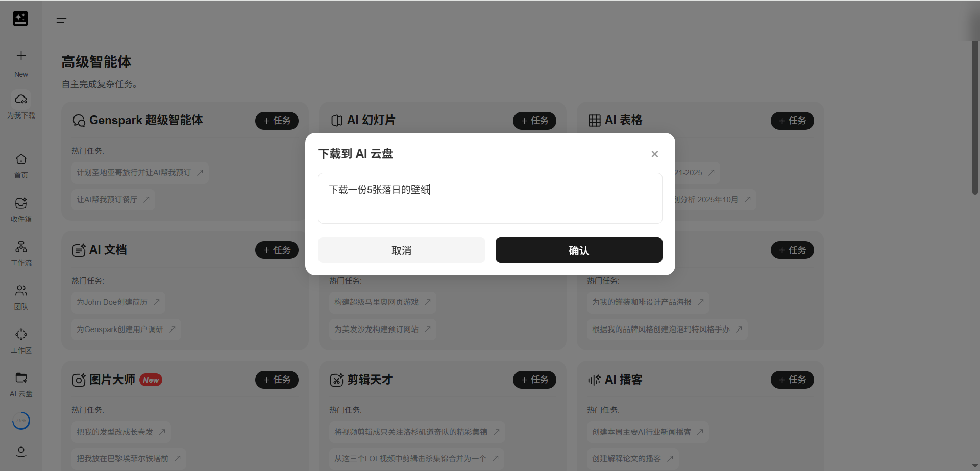This screenshot has width=980, height=471.
Task: Go to 首页 home icon
Action: coord(21,159)
